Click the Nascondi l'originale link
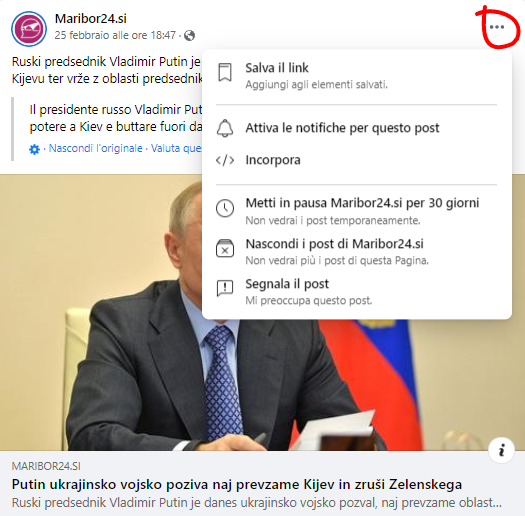525x516 pixels. point(95,148)
